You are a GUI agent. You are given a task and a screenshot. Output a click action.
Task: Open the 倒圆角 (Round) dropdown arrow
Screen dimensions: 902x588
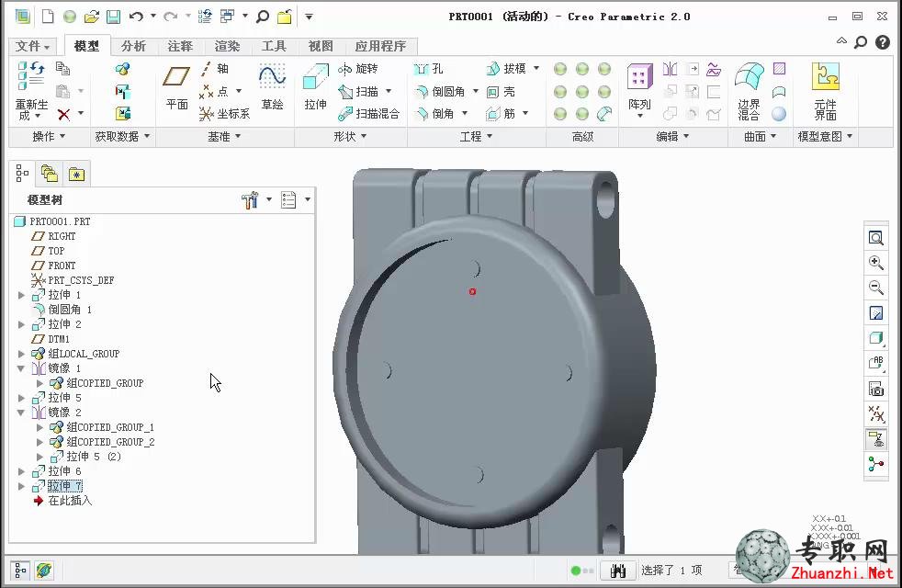pos(476,91)
